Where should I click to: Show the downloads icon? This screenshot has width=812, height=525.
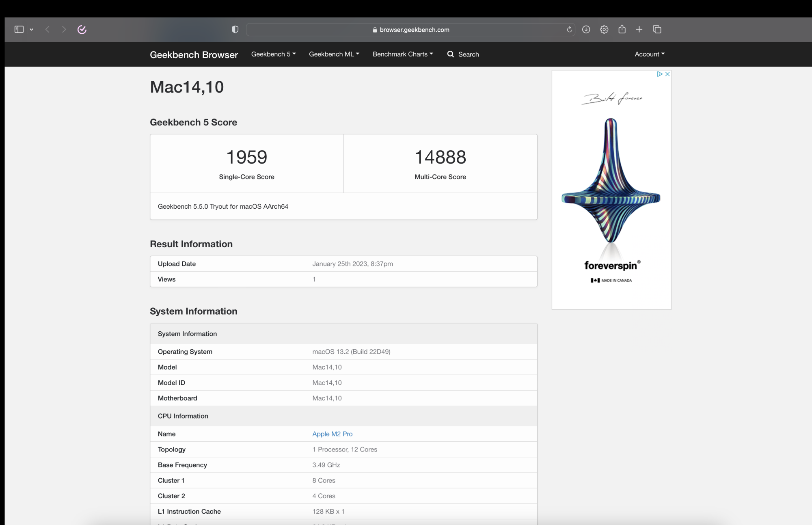pyautogui.click(x=586, y=29)
